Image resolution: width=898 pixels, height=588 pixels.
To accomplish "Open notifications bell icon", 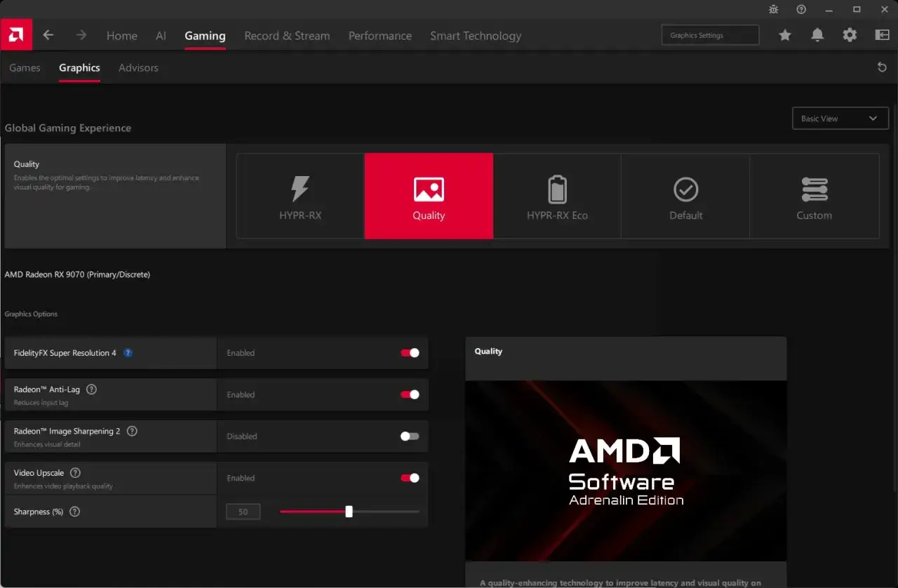I will [817, 35].
